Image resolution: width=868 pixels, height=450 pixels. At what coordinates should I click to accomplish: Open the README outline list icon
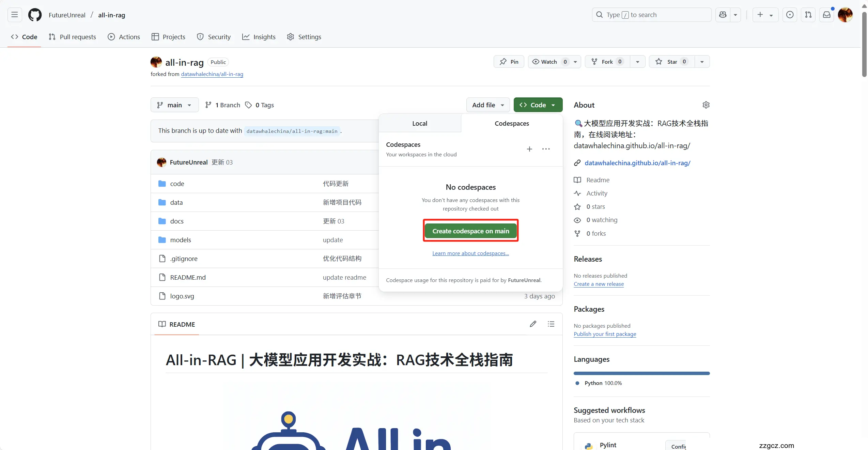pos(551,324)
